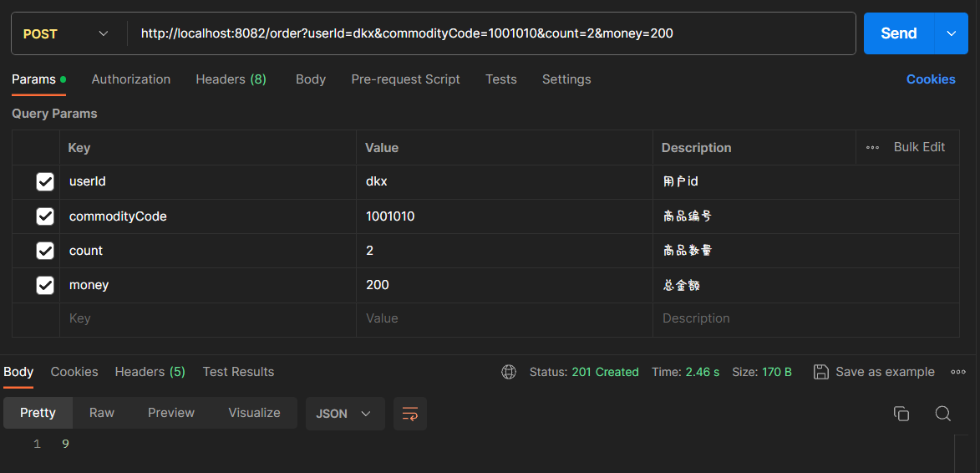Viewport: 980px width, 473px height.
Task: Select the Preview view
Action: 171,413
